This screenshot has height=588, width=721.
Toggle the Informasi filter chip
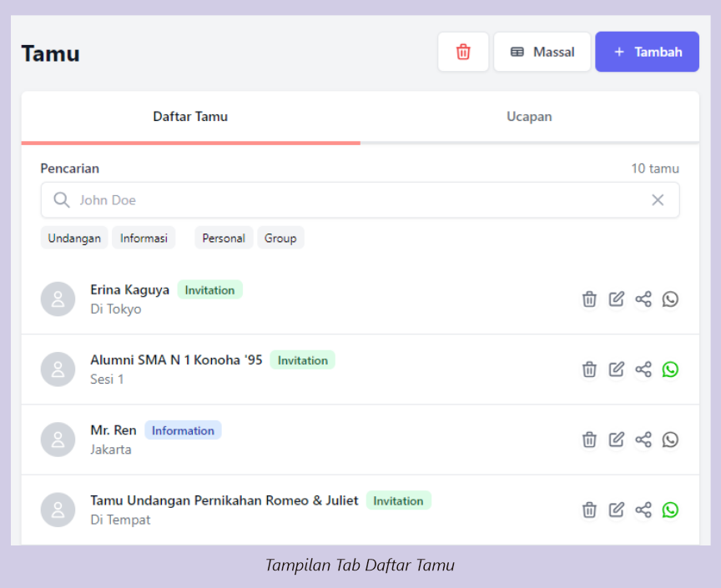click(x=144, y=238)
